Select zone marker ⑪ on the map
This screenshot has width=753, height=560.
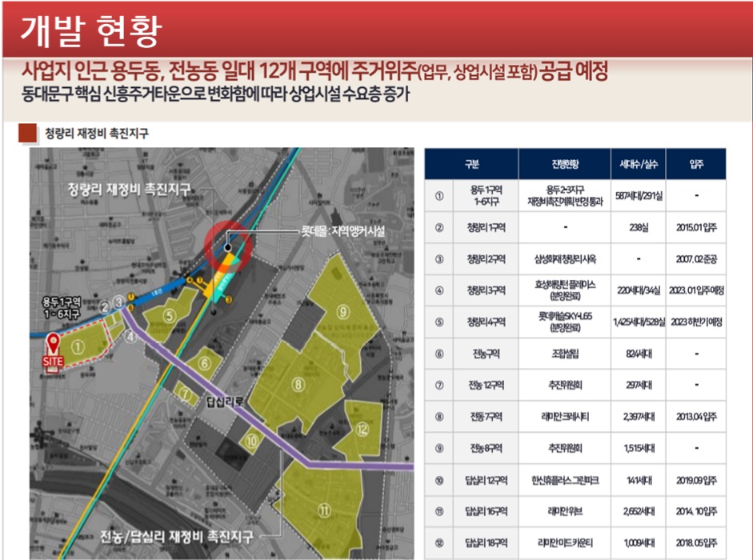point(324,510)
